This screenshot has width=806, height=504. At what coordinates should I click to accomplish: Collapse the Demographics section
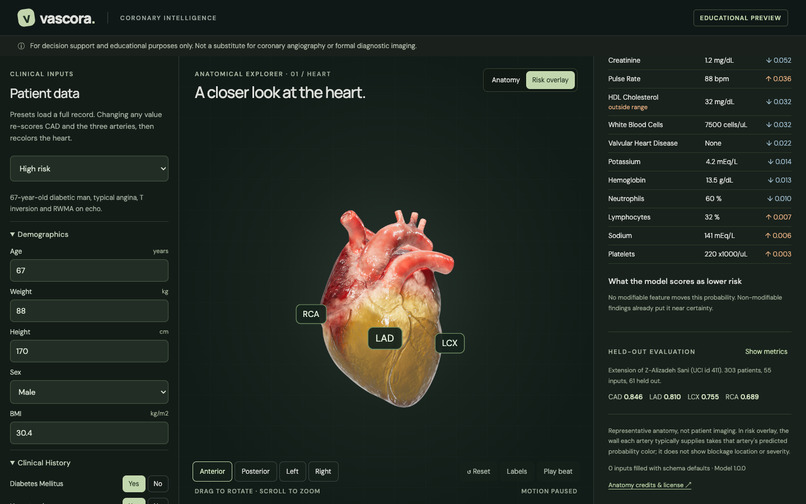click(x=39, y=234)
